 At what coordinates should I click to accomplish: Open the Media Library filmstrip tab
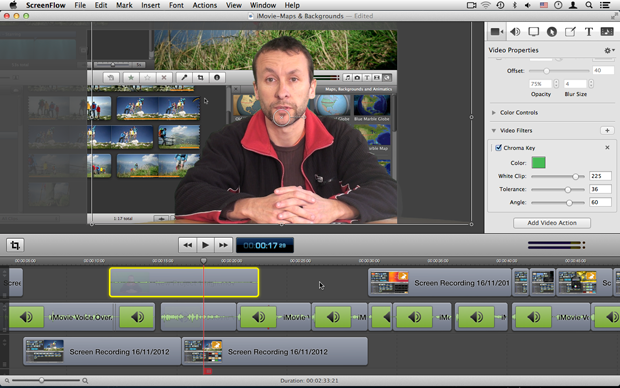(x=607, y=32)
